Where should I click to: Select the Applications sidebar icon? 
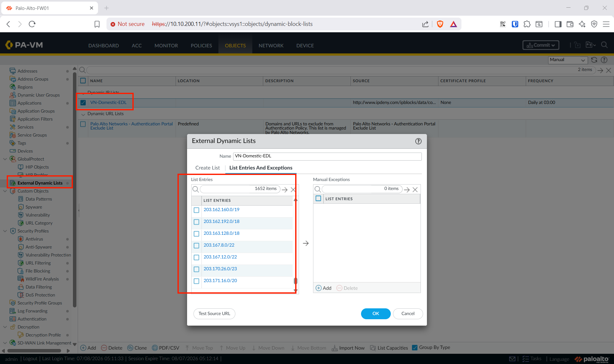(12, 103)
